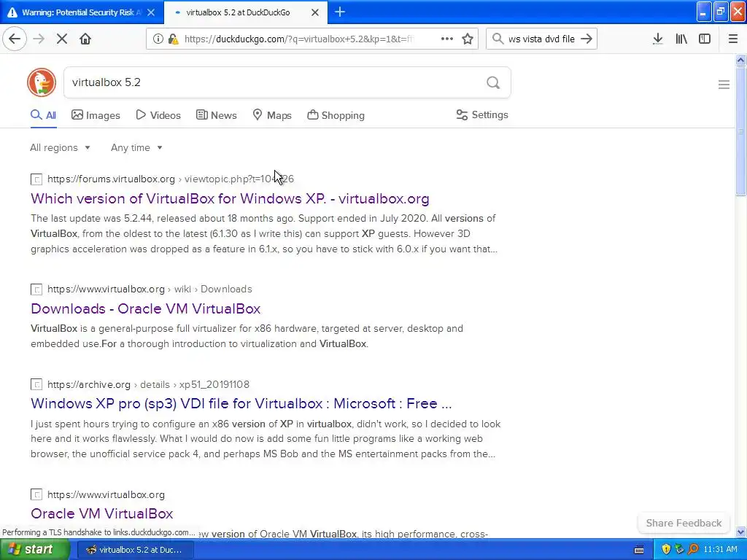The image size is (747, 560).
Task: Click the vertical scrollbar up arrow
Action: click(740, 60)
